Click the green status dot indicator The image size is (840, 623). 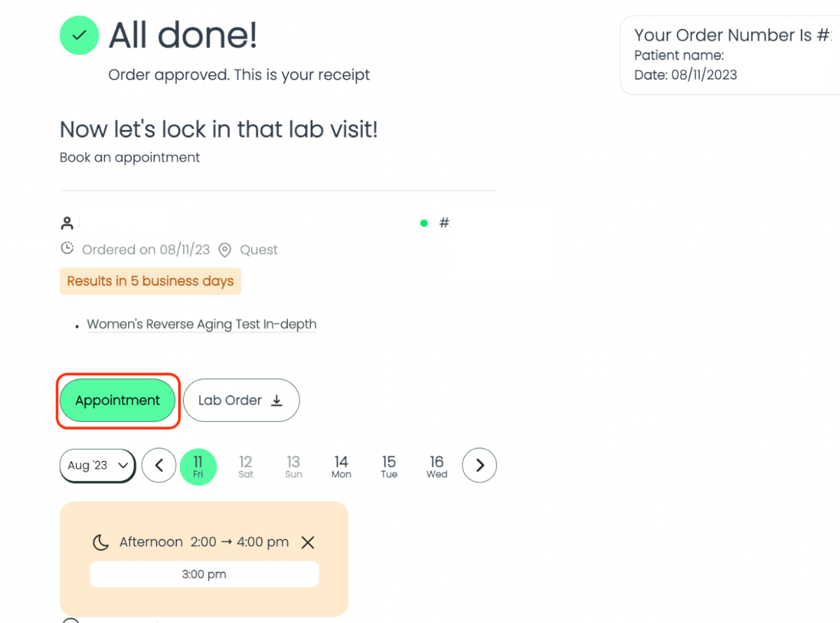pyautogui.click(x=424, y=223)
